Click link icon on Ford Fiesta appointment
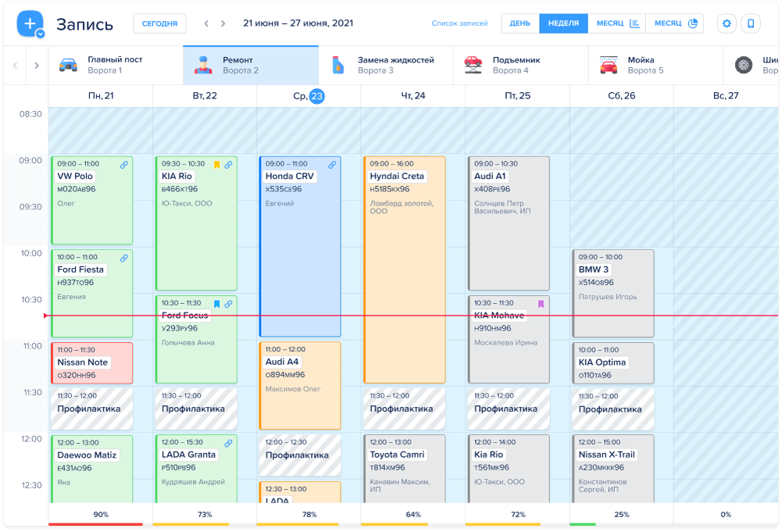This screenshot has height=532, width=782. tap(123, 258)
